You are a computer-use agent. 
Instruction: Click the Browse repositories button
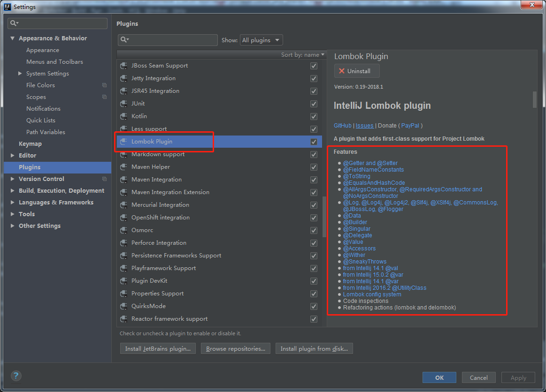click(x=235, y=348)
